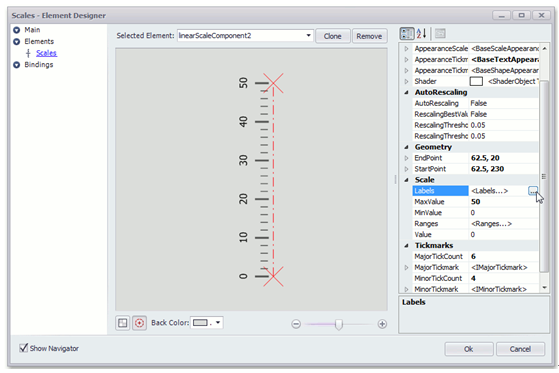Click the property grid scroll up arrow
This screenshot has width=559, height=373.
tap(544, 48)
